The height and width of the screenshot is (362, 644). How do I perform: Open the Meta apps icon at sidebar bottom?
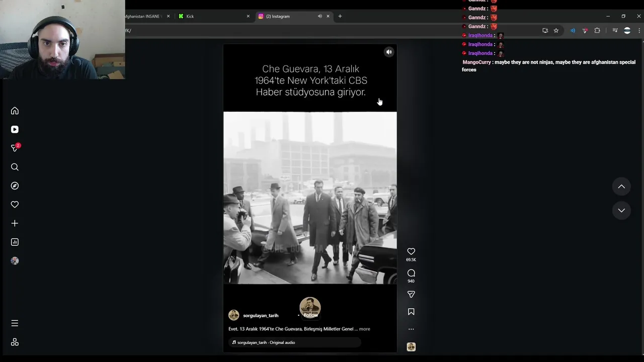(15, 342)
